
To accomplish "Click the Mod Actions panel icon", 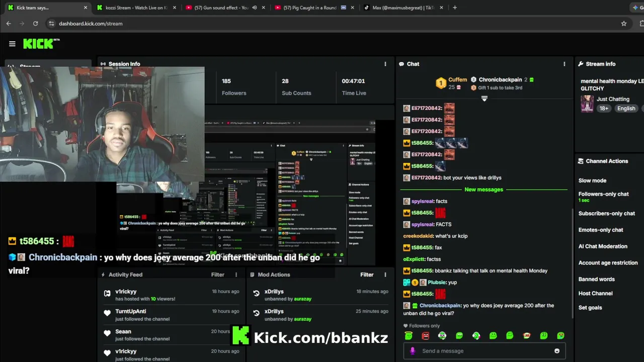I will point(253,275).
